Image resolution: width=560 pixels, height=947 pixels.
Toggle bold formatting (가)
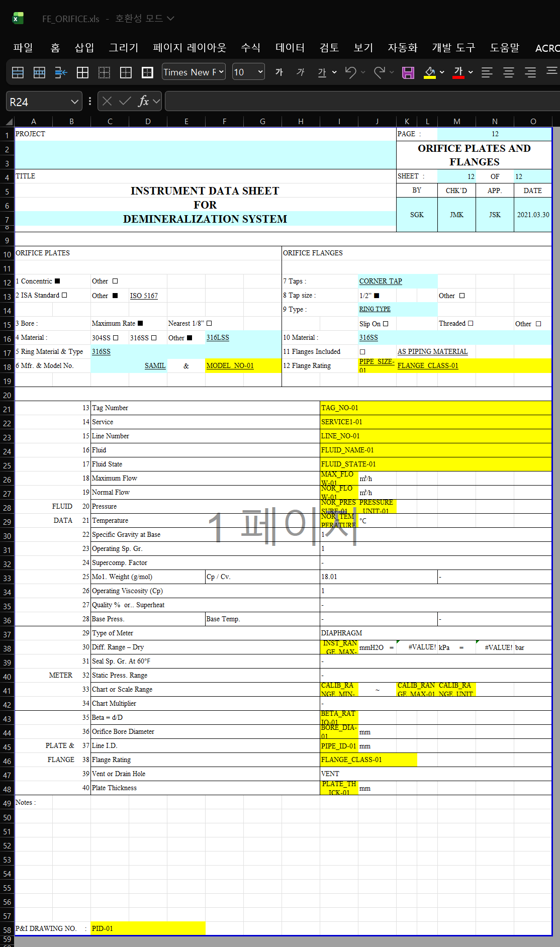[279, 72]
